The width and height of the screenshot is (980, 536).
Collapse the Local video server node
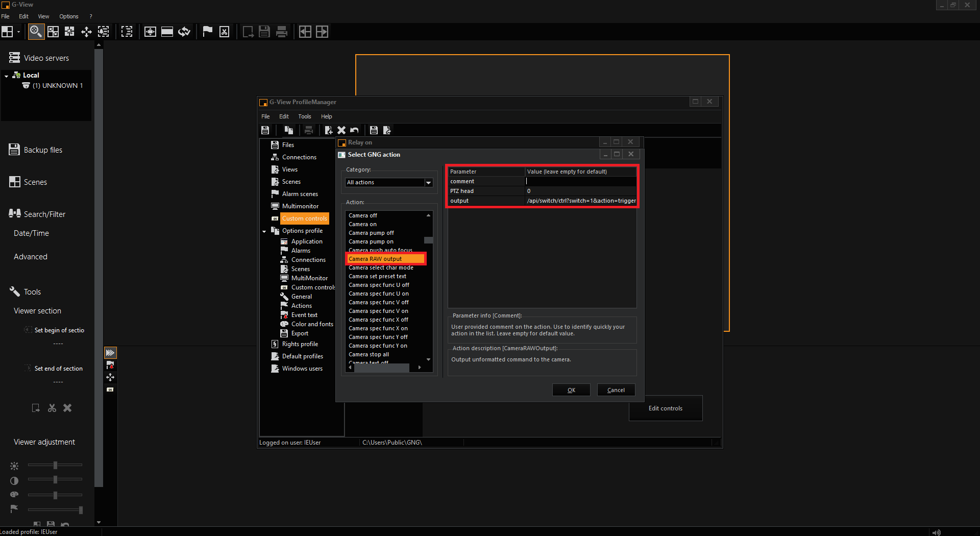click(x=6, y=76)
